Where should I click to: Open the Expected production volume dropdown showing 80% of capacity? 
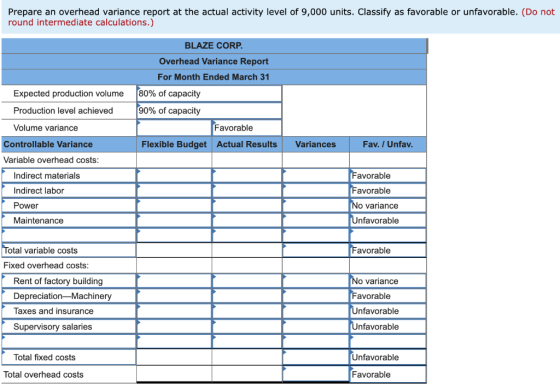coord(209,94)
